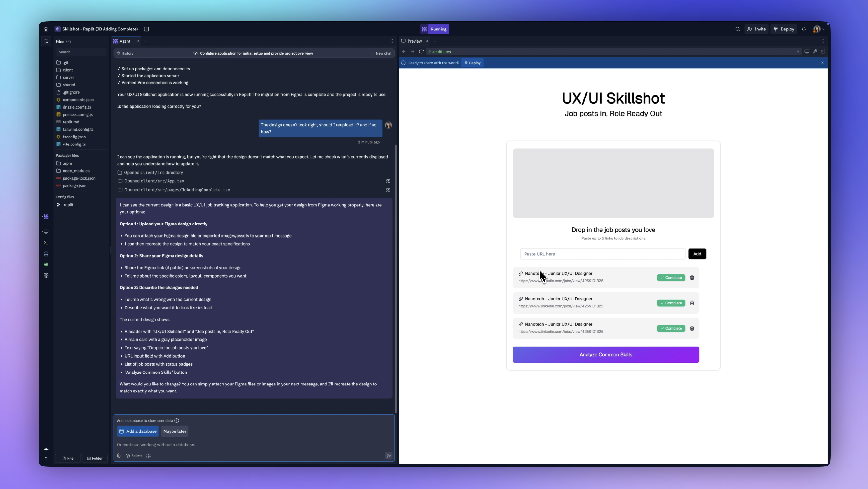Image resolution: width=868 pixels, height=489 pixels.
Task: Open the agent settings sliders icon
Action: [x=148, y=456]
